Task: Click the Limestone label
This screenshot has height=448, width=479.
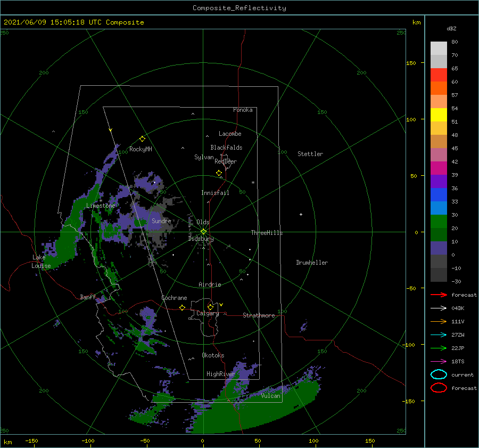Action: (x=101, y=206)
